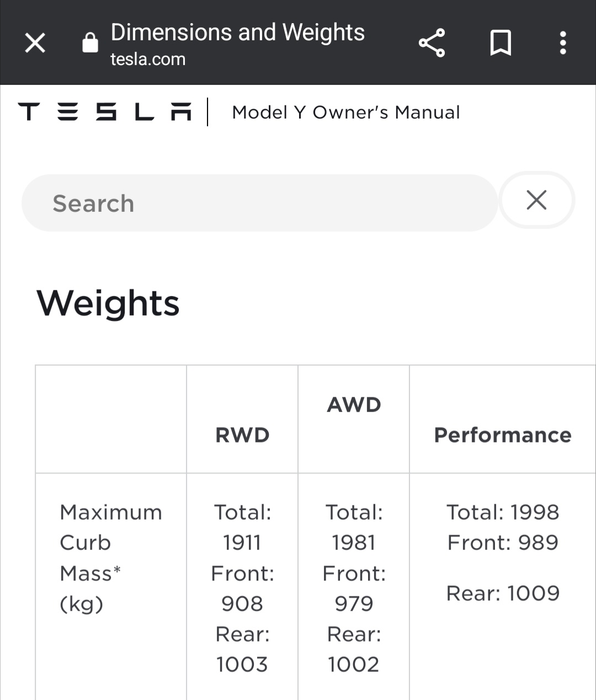
Task: Click the RWD total 1911 value
Action: (x=242, y=543)
